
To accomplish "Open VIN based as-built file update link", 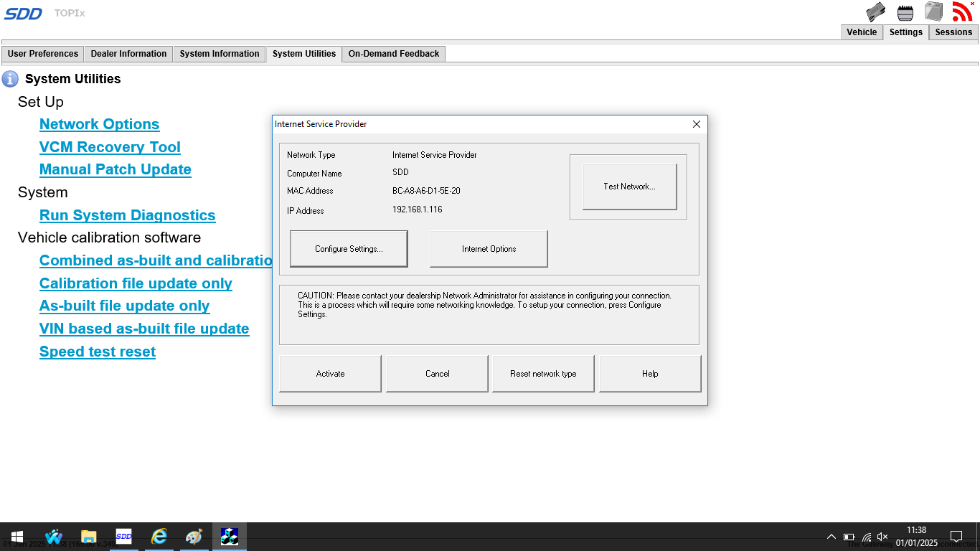I will 144,329.
